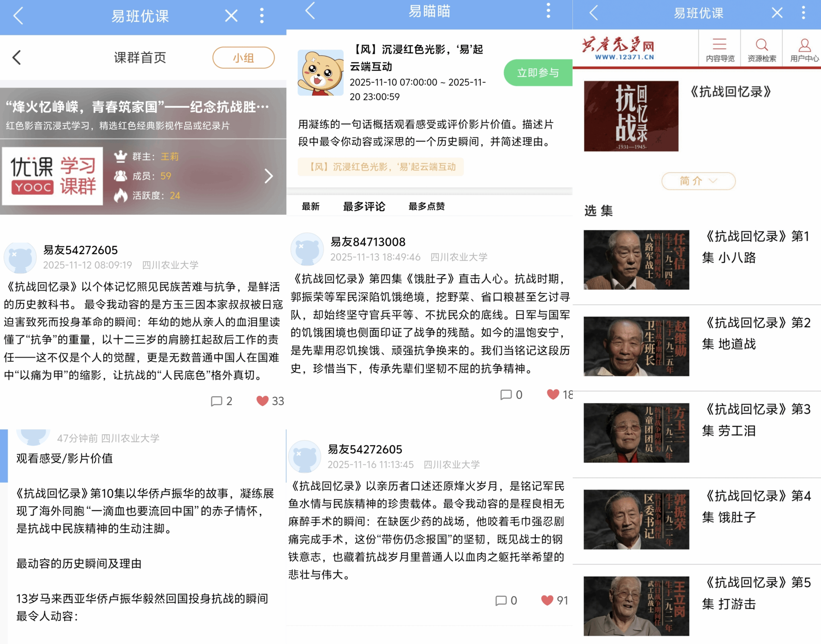Open the three-dot menu in 易瞄瞄 header
821x644 pixels.
(548, 11)
